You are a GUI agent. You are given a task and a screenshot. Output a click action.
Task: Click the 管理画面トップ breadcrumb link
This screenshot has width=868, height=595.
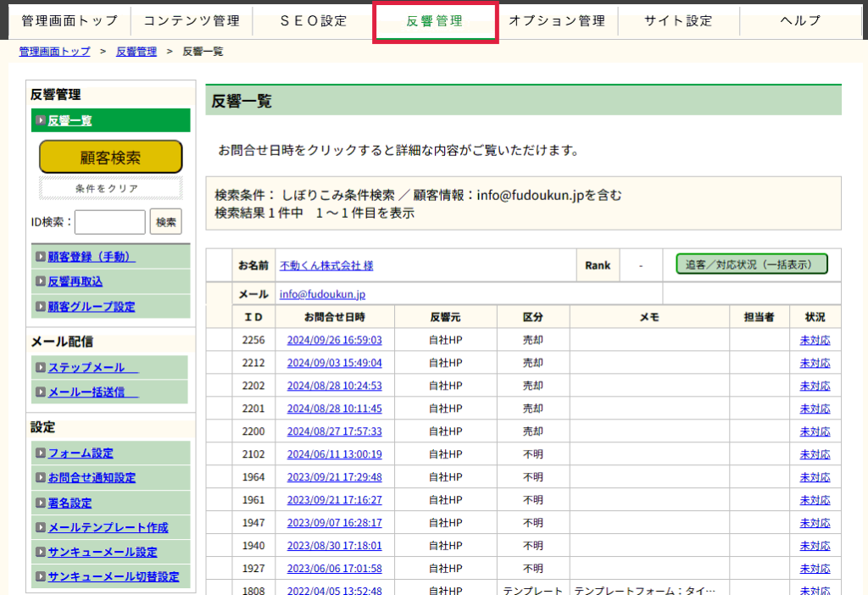click(54, 52)
